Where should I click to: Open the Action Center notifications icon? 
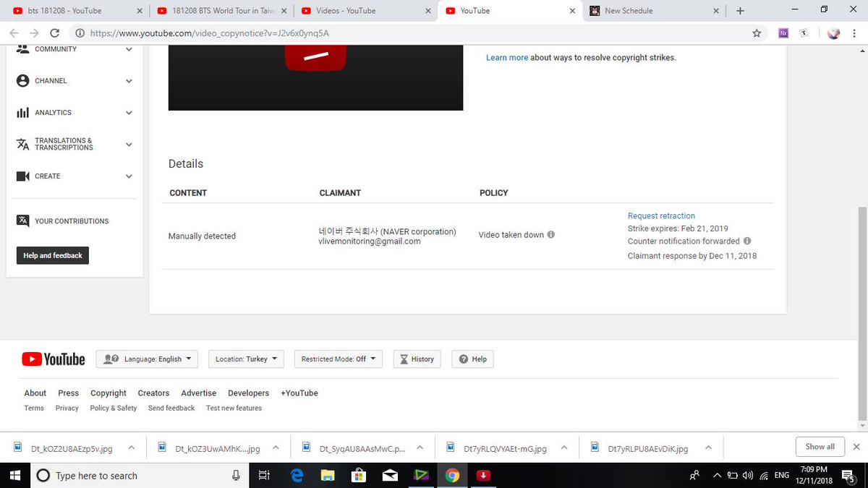pyautogui.click(x=848, y=476)
